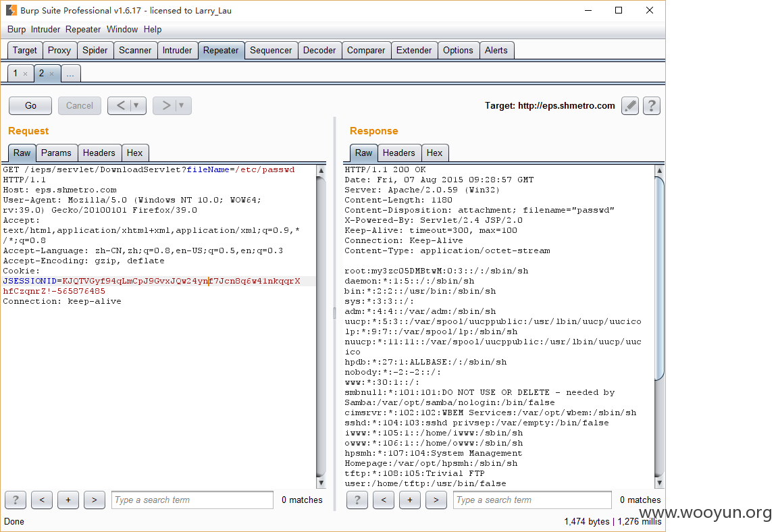Viewport: 778px width, 532px height.
Task: Go to next match in response search
Action: [x=436, y=500]
